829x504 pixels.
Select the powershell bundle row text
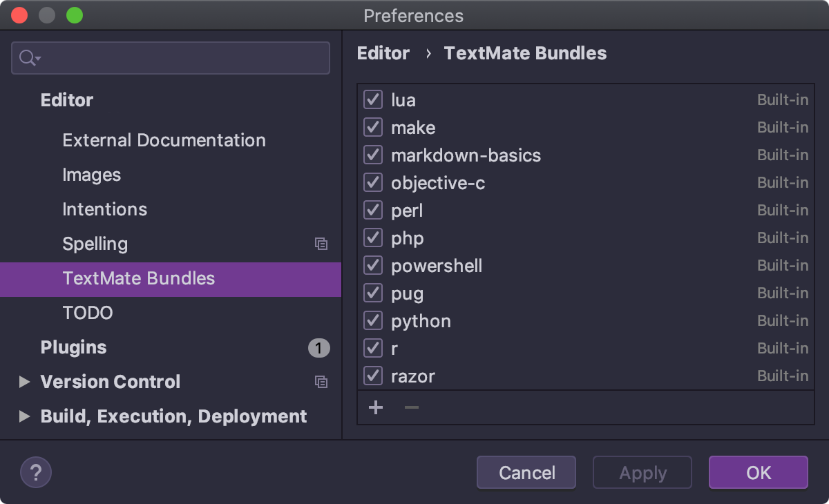pos(437,266)
